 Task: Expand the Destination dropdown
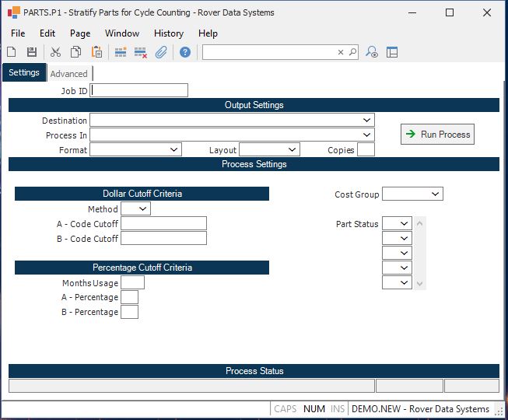click(366, 121)
